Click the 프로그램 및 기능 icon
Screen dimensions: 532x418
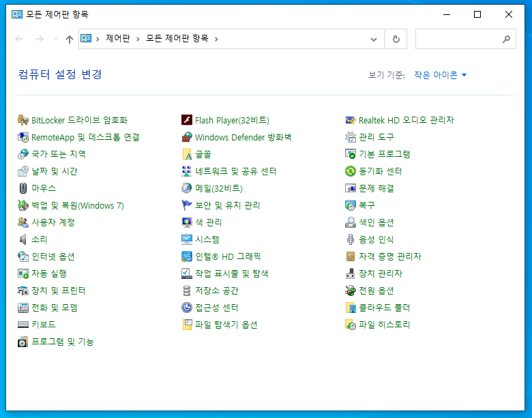[23, 342]
